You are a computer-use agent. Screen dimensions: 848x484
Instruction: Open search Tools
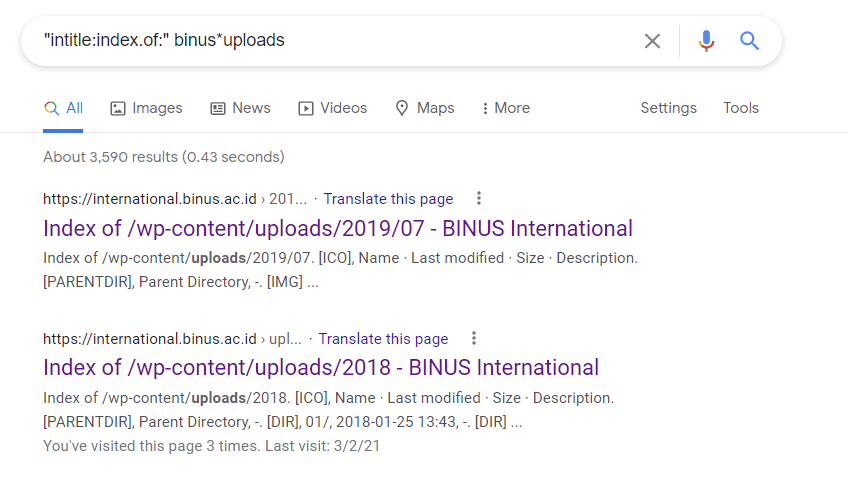click(741, 108)
